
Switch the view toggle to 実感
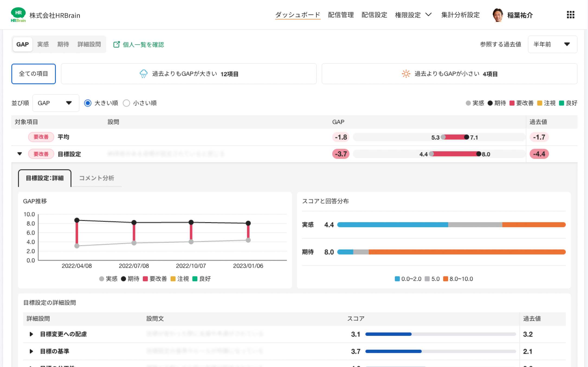click(43, 44)
